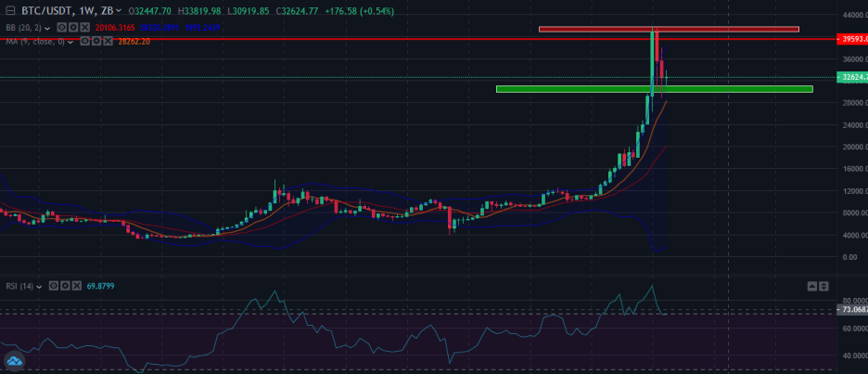The height and width of the screenshot is (374, 868).
Task: Open settings for the BB indicator
Action: (72, 28)
